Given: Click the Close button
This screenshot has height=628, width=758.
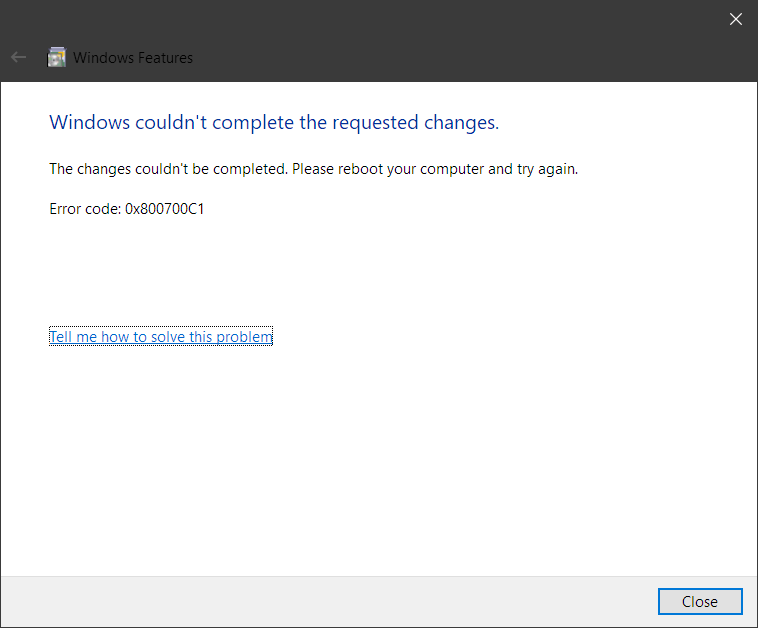Looking at the screenshot, I should [x=700, y=601].
